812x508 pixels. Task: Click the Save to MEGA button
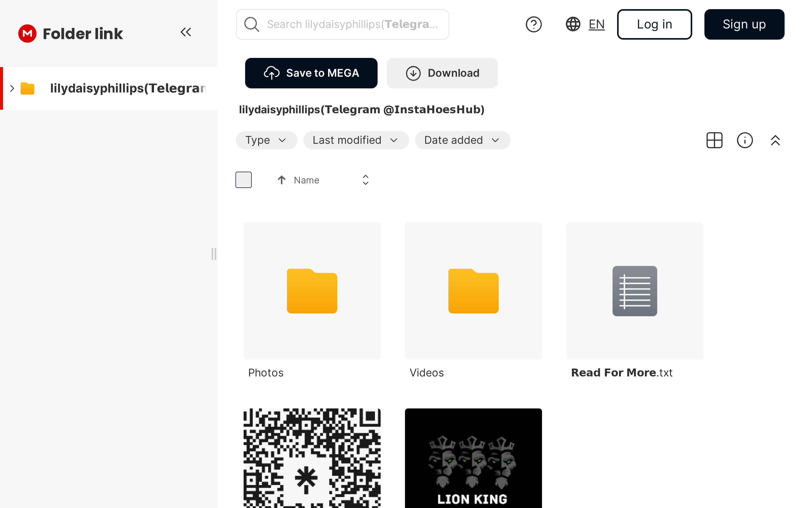[x=311, y=73]
